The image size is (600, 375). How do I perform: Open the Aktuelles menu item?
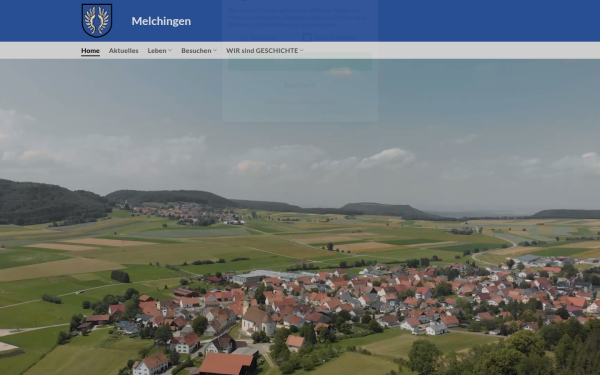coord(124,51)
